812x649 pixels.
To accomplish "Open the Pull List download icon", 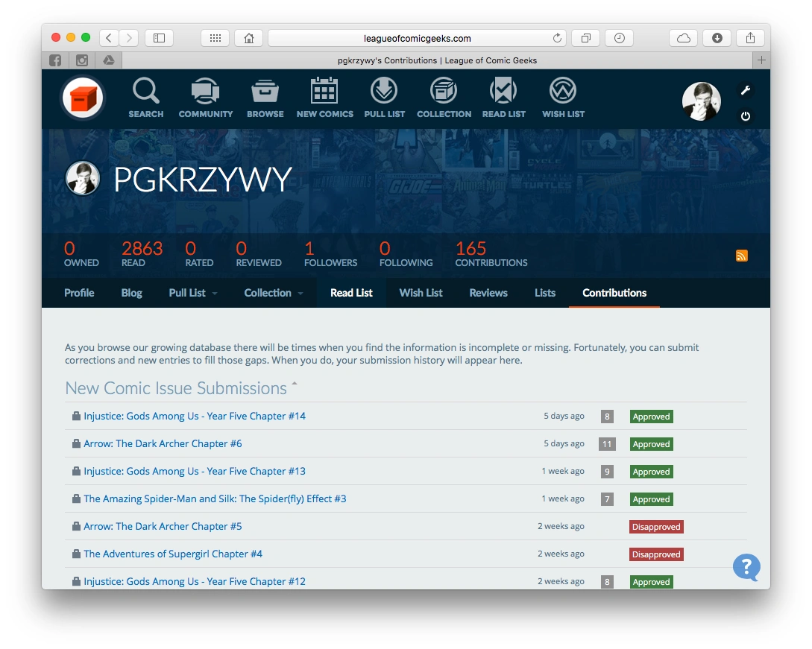I will 384,98.
